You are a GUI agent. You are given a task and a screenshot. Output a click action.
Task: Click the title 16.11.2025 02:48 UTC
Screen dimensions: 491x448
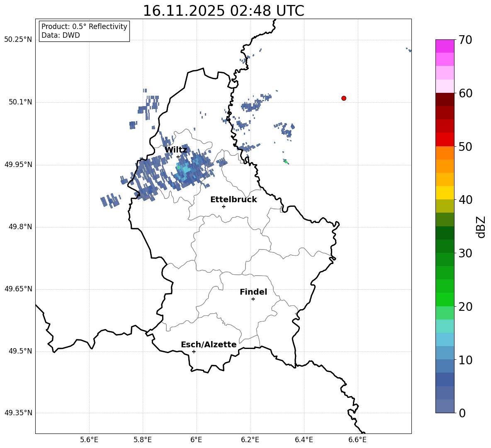click(223, 11)
